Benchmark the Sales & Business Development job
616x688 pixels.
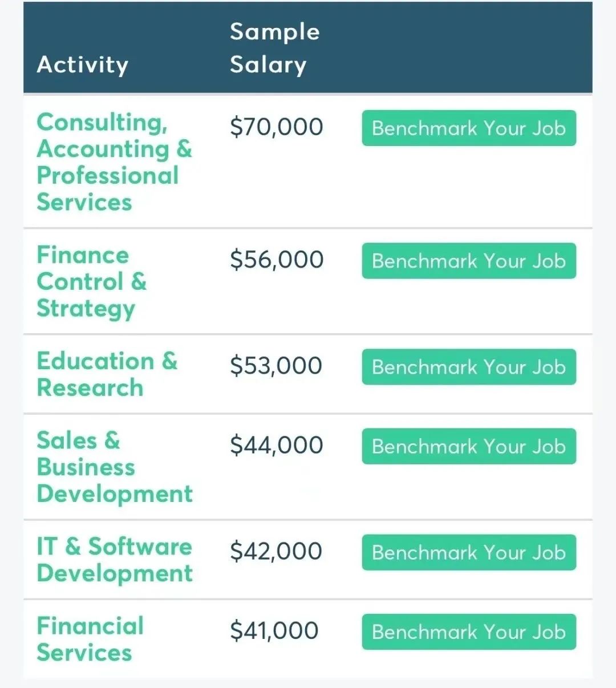468,446
